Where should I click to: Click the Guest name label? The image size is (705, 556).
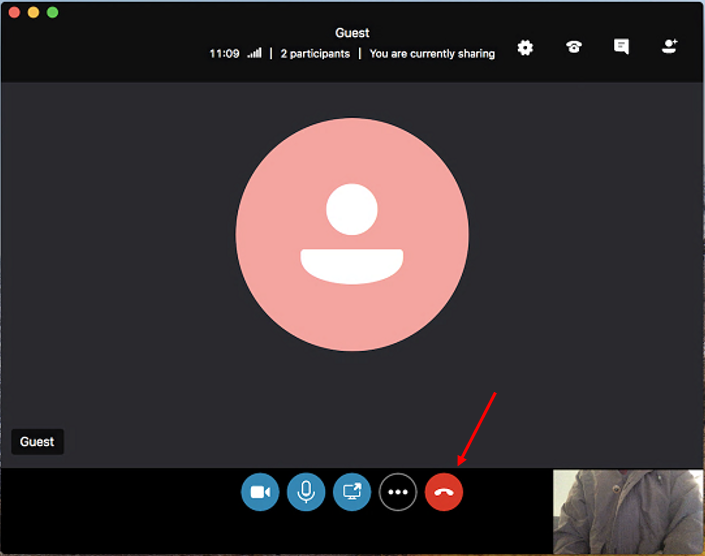(x=38, y=442)
